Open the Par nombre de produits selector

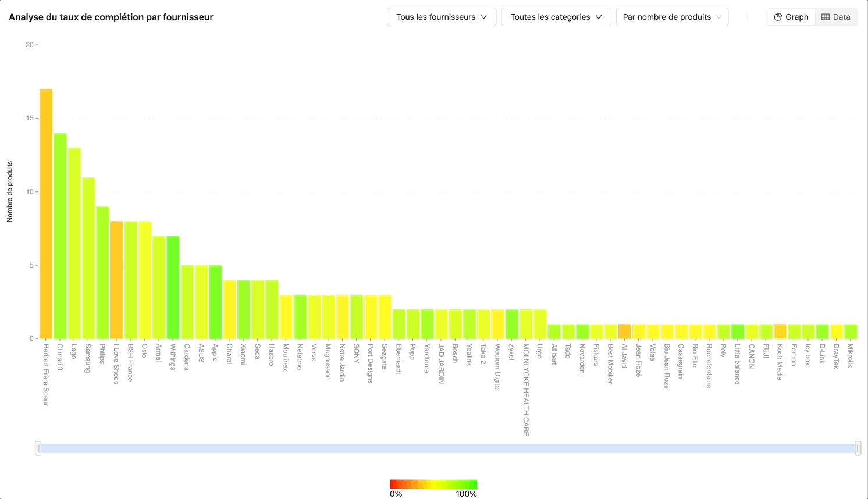[671, 17]
